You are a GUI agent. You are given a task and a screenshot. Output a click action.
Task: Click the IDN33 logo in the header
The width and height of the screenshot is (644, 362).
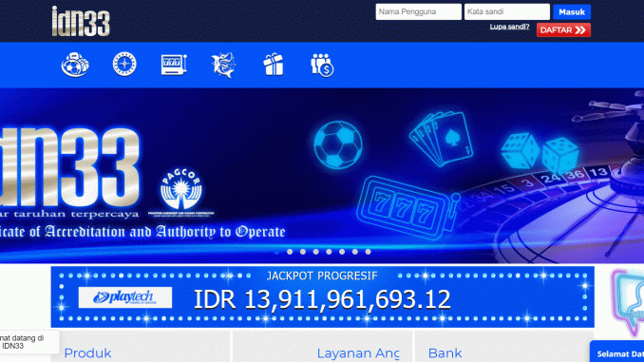tap(81, 21)
